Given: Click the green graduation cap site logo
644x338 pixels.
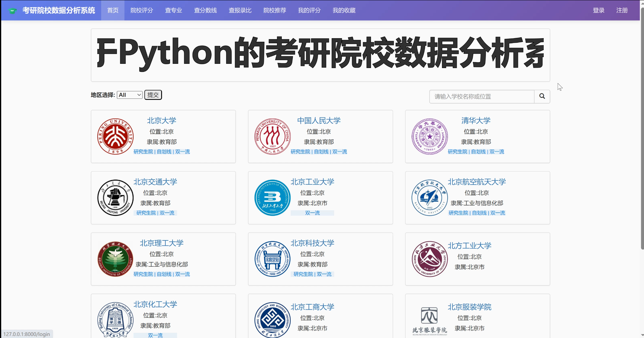Looking at the screenshot, I should 12,11.
